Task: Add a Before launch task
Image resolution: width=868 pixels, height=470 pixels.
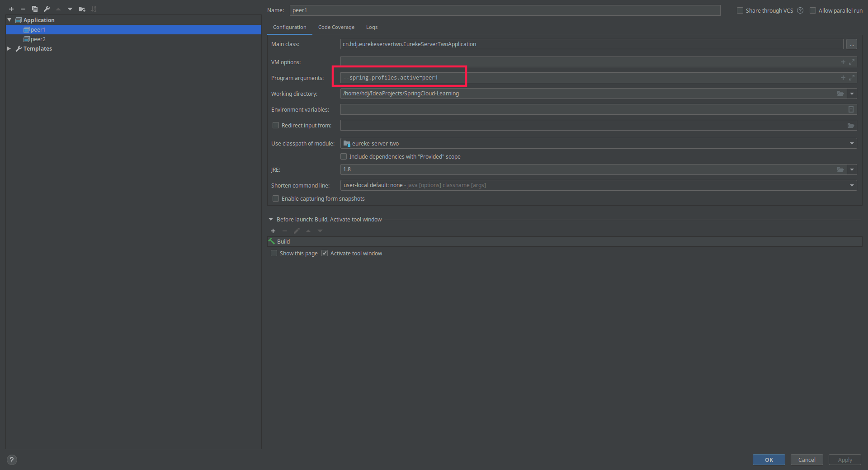Action: [273, 231]
